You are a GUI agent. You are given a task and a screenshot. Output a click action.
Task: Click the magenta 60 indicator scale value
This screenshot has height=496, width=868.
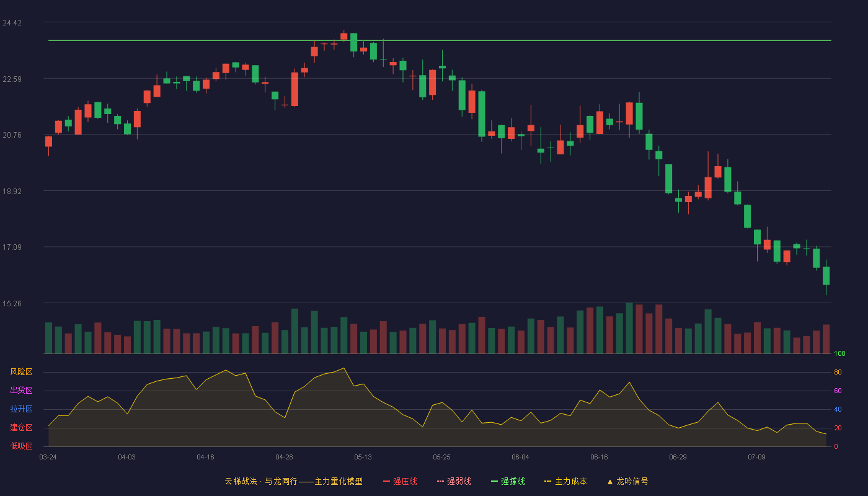tap(838, 391)
